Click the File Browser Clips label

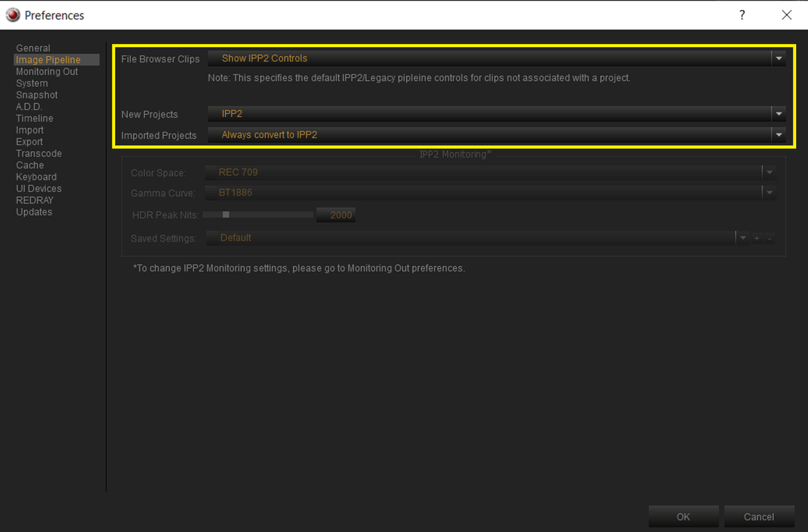pos(160,59)
